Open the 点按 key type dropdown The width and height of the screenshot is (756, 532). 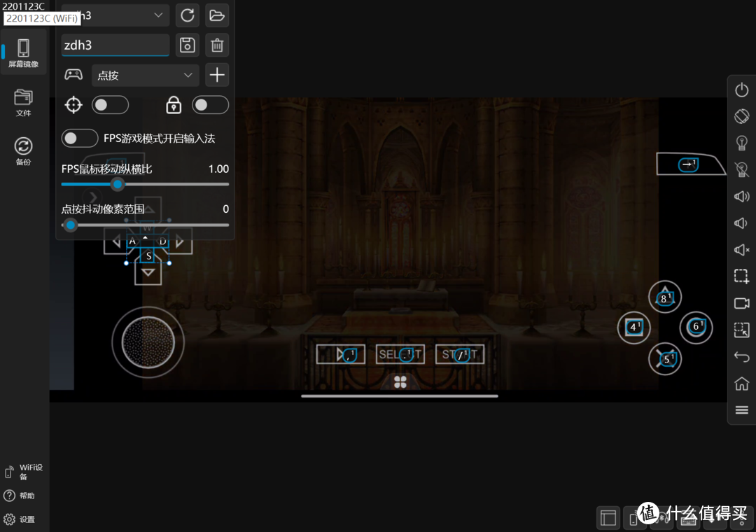(145, 75)
